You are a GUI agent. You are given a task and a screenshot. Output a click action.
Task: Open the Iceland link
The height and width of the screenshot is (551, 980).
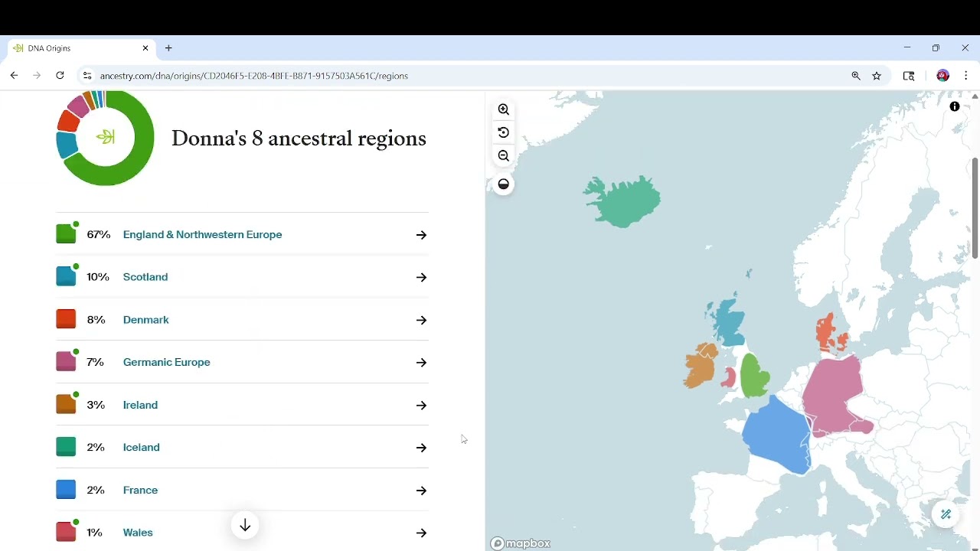(x=141, y=448)
